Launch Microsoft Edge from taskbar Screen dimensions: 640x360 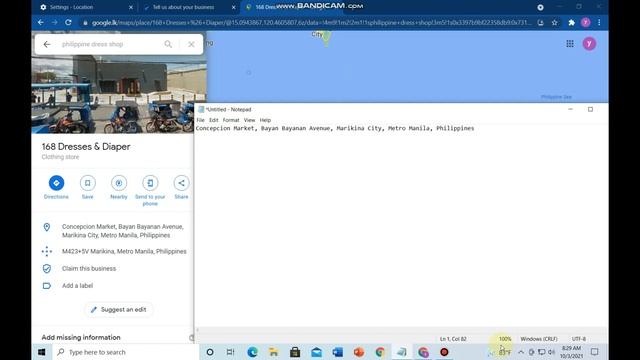click(x=252, y=352)
